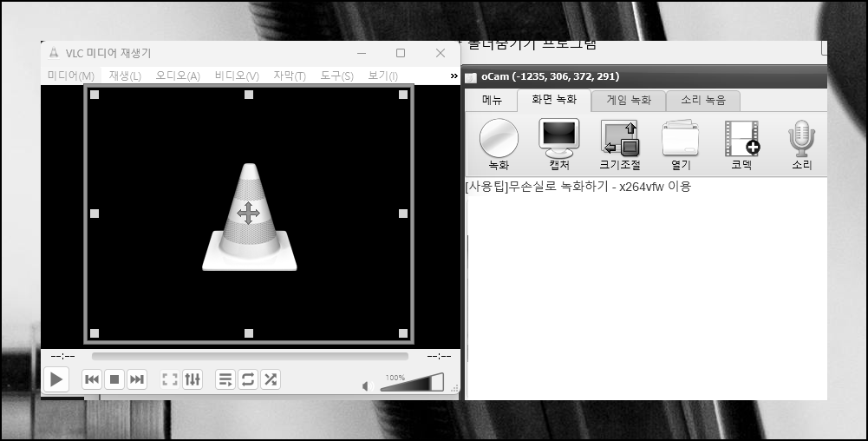This screenshot has width=868, height=441.
Task: Click the VLC seek progress bar
Action: (251, 356)
